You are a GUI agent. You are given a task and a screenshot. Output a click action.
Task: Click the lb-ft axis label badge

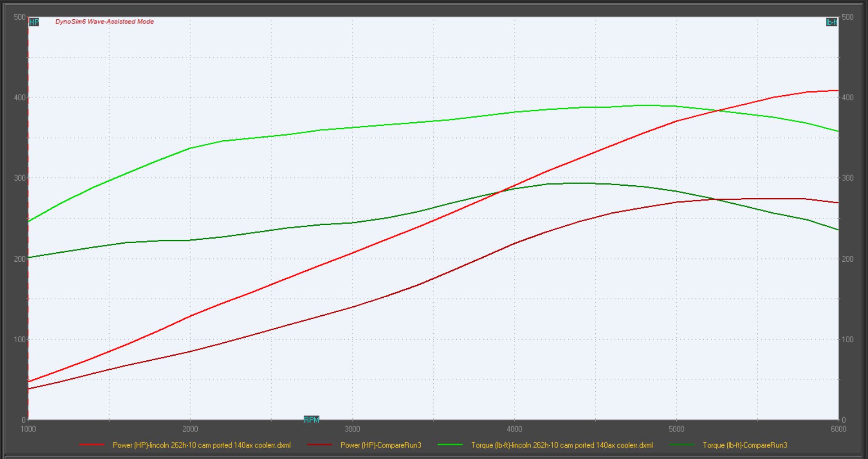[831, 22]
